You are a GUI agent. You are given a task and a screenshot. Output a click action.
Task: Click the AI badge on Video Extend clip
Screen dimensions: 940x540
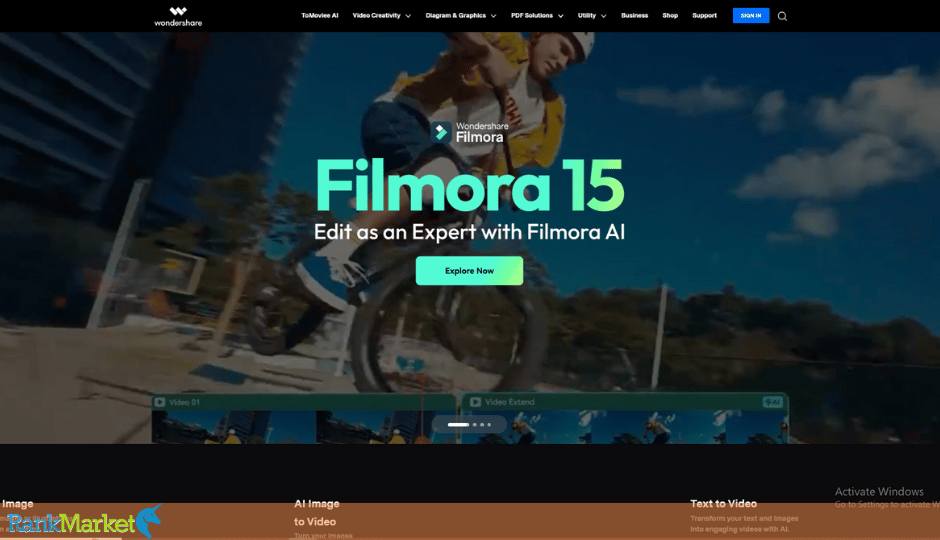tap(772, 402)
